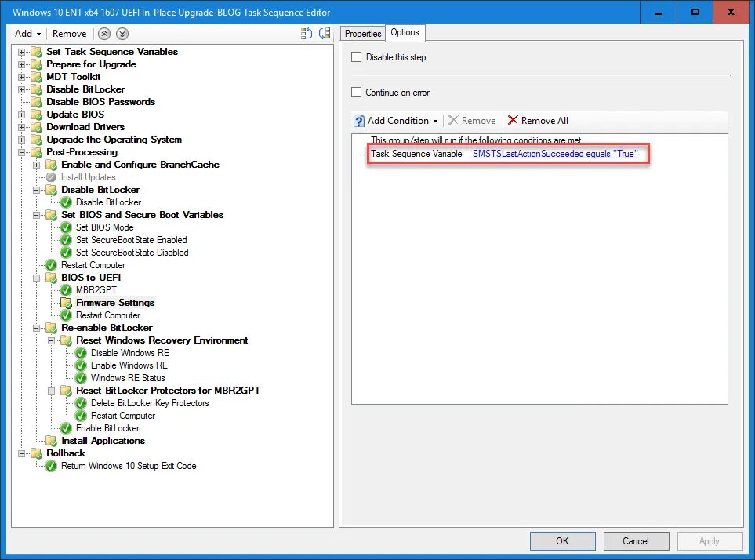Click the Windows RE Status check icon
The height and width of the screenshot is (560, 755).
tap(81, 378)
